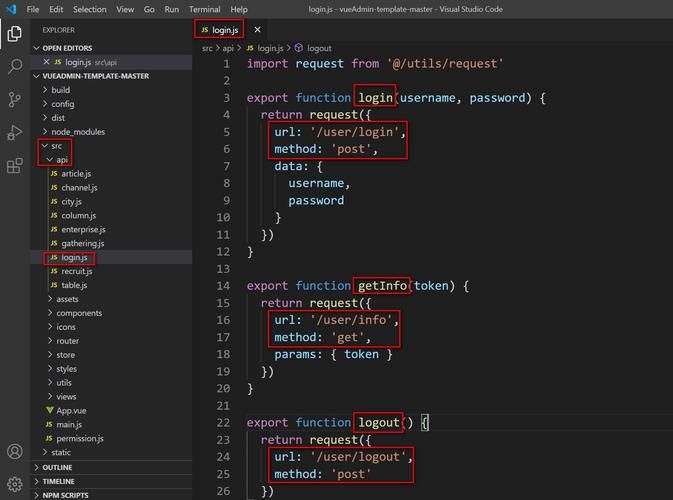The image size is (673, 500).
Task: Collapse the src folder
Action: coord(56,146)
